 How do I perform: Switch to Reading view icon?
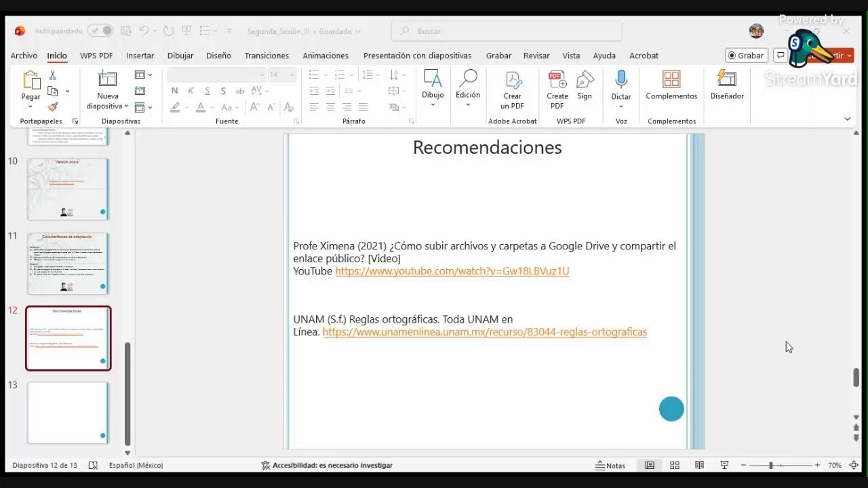(x=699, y=466)
